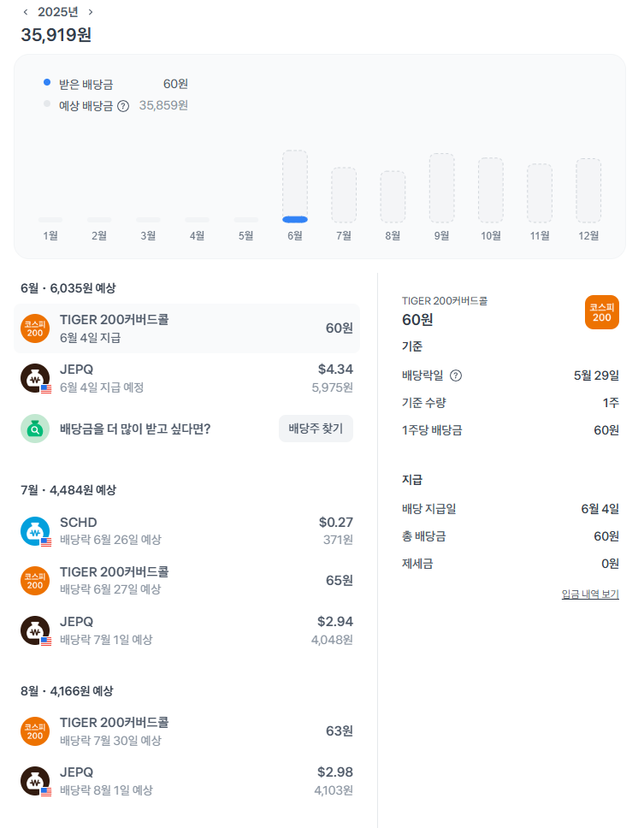Image resolution: width=644 pixels, height=828 pixels.
Task: Click the 7월 · 4,484원 예상 header
Action: point(68,490)
